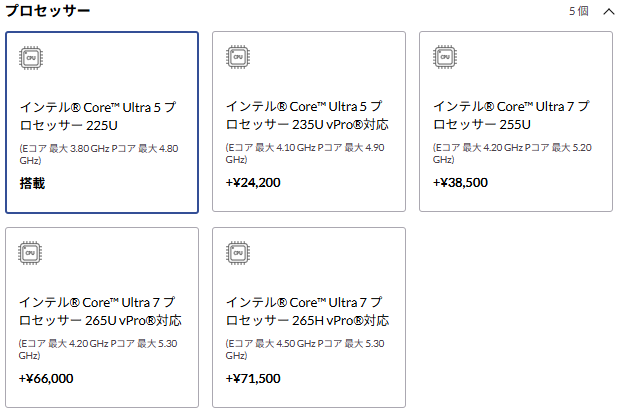The image size is (631, 414).
Task: Click the +¥24,200 price label
Action: (x=253, y=183)
